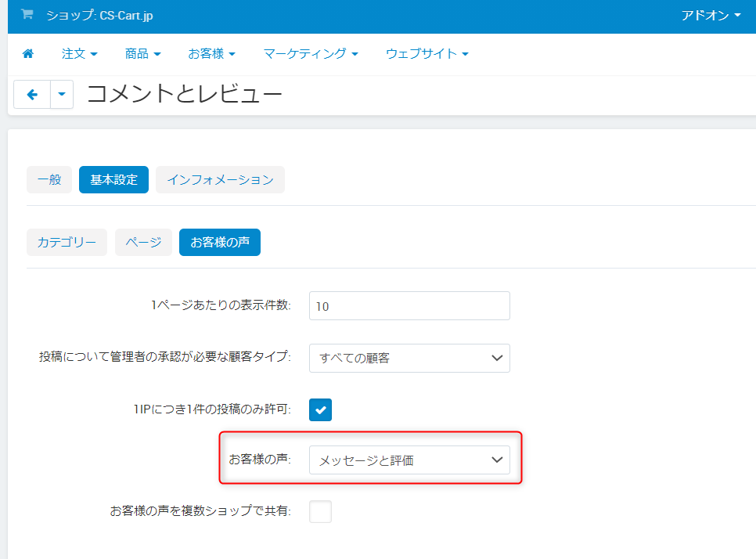Select the 基本設定 tab
This screenshot has width=756, height=559.
point(113,179)
